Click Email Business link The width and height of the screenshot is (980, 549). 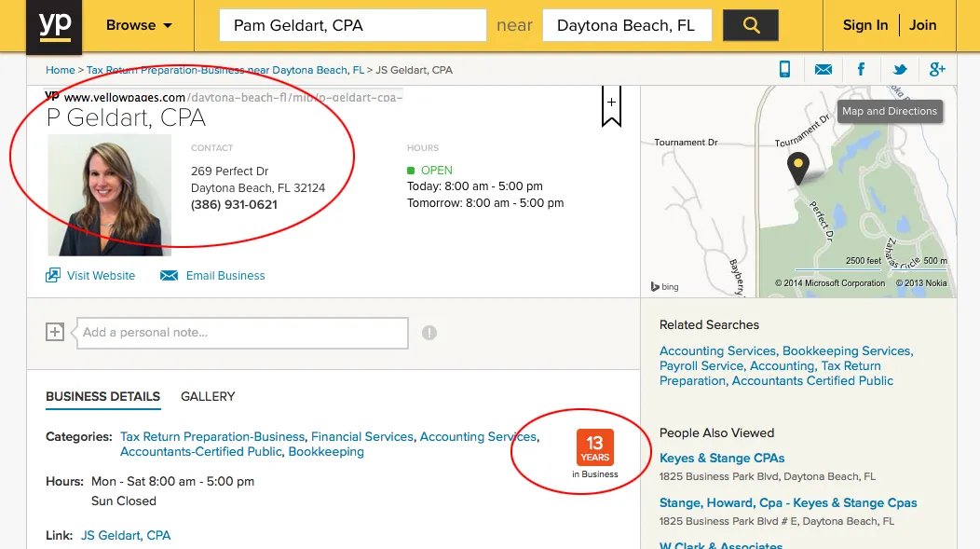pos(213,276)
